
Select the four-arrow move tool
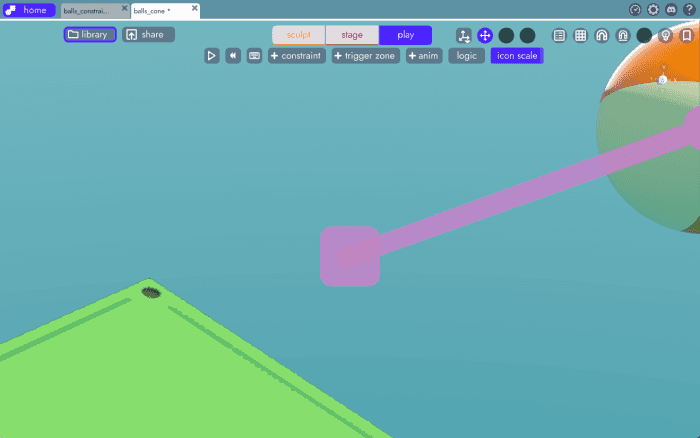[x=485, y=35]
